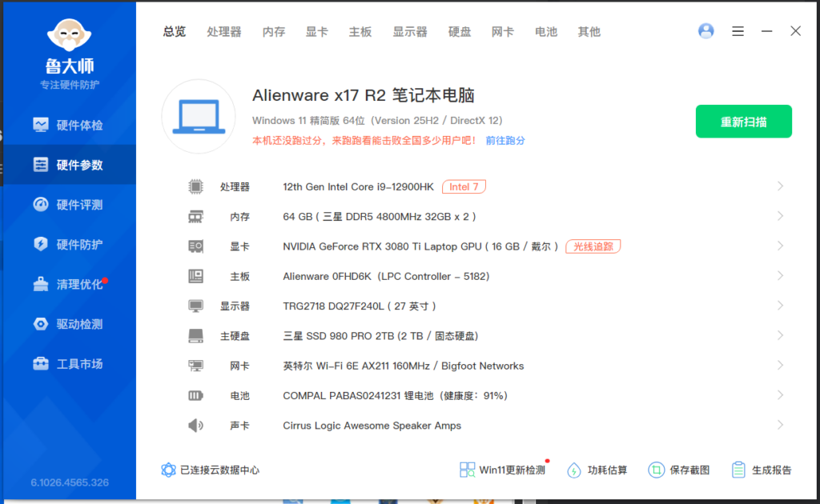Click the cloud data center connection icon
The height and width of the screenshot is (504, 820).
coord(168,470)
